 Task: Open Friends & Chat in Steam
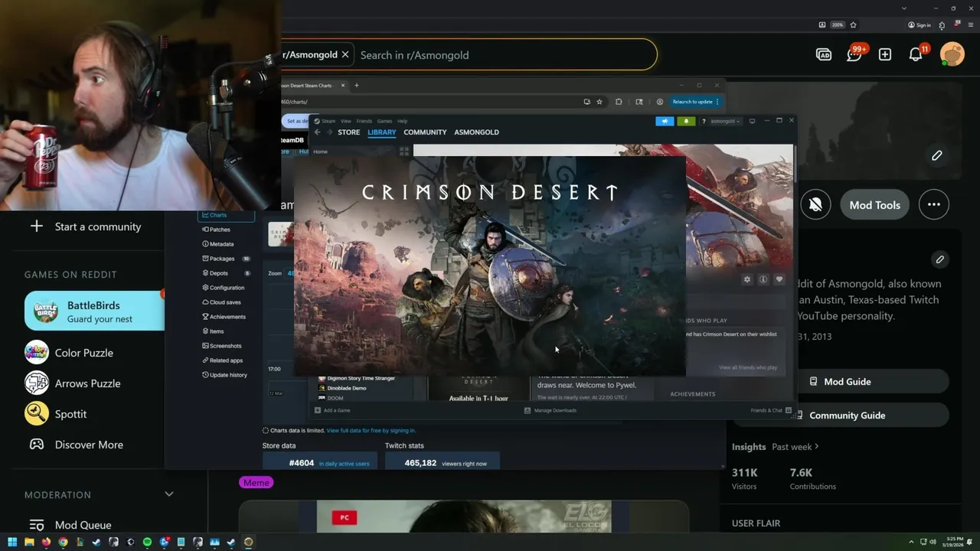pyautogui.click(x=771, y=410)
